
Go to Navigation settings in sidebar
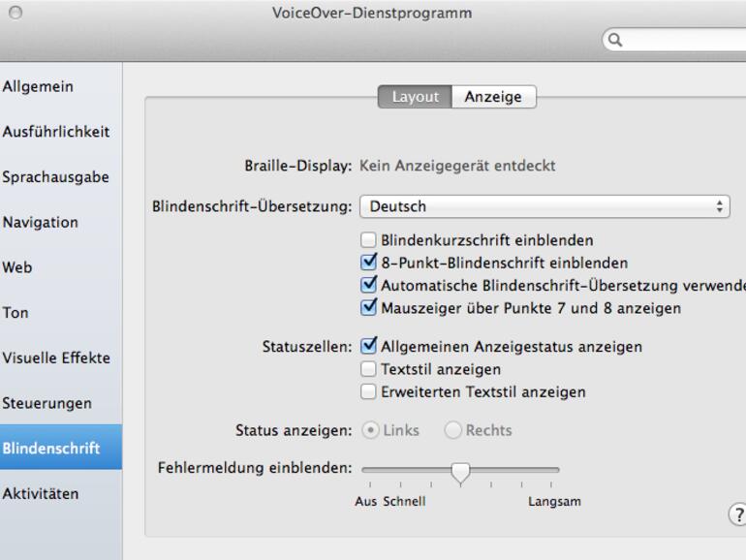(61, 222)
